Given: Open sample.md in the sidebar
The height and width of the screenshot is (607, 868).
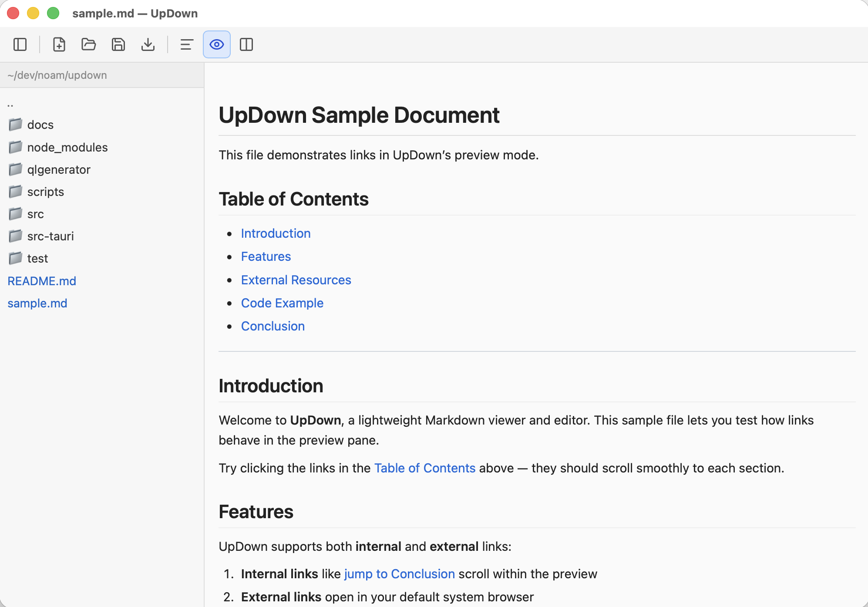Looking at the screenshot, I should click(37, 303).
